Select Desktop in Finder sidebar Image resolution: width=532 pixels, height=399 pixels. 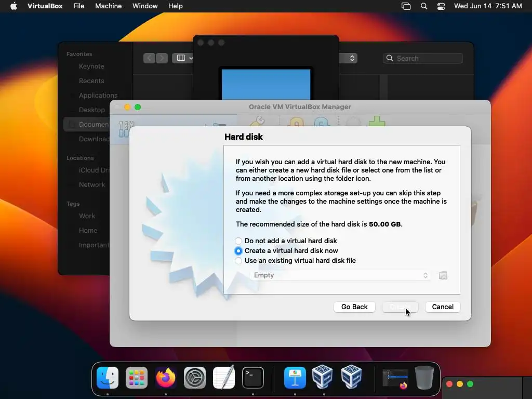click(x=91, y=110)
